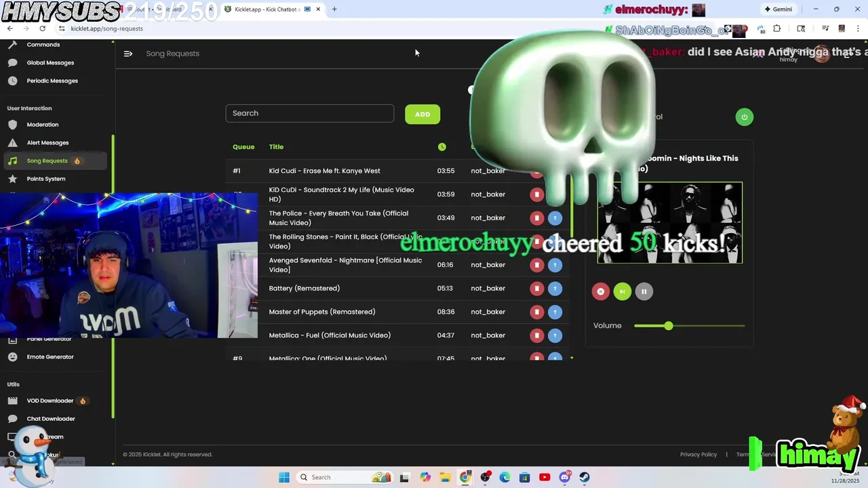Open Steam from the taskbar
Viewport: 868px width, 488px height.
[584, 477]
